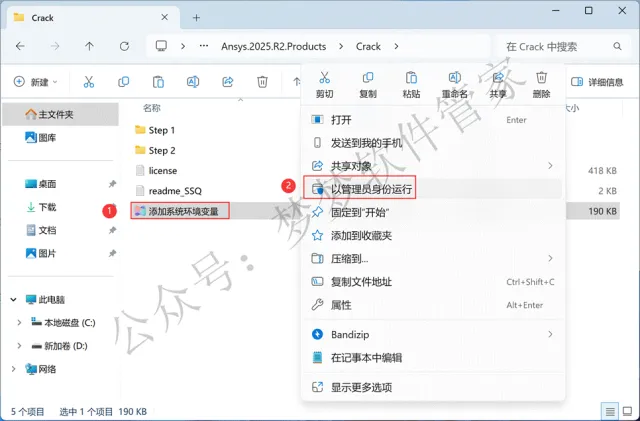The image size is (640, 421).
Task: Select 固定到"开始"
Action: pyautogui.click(x=433, y=212)
